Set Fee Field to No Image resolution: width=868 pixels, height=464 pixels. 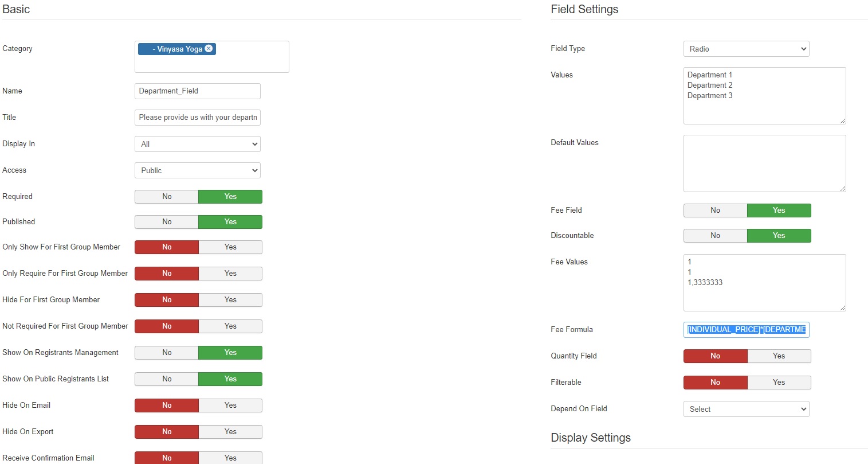click(715, 210)
